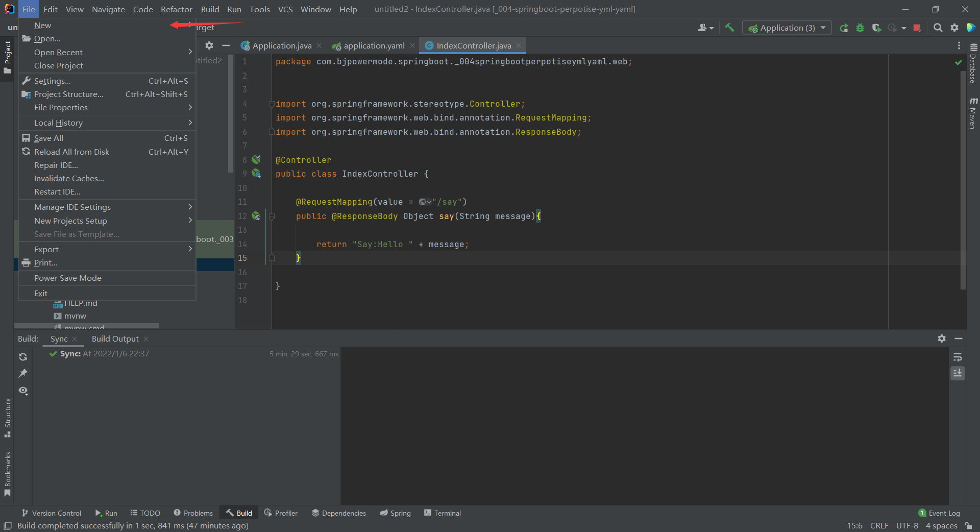The image size is (980, 532).
Task: Click the Terminal tool window button
Action: pyautogui.click(x=442, y=513)
